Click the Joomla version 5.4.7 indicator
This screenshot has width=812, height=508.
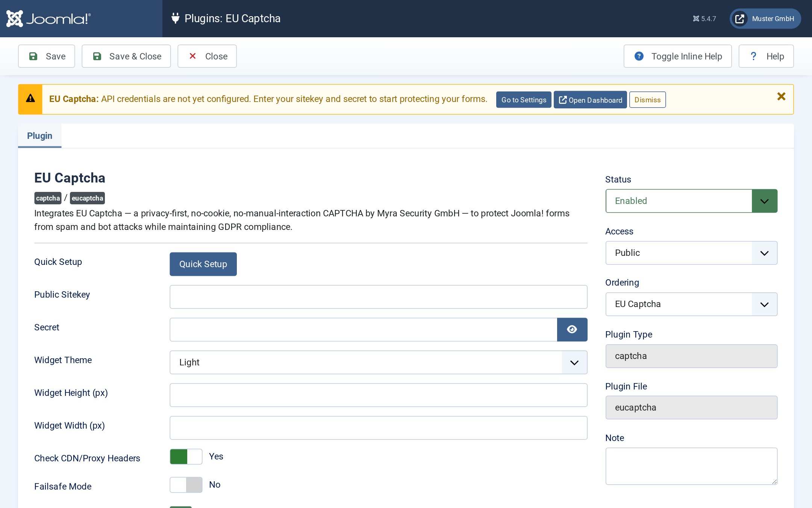click(x=704, y=19)
